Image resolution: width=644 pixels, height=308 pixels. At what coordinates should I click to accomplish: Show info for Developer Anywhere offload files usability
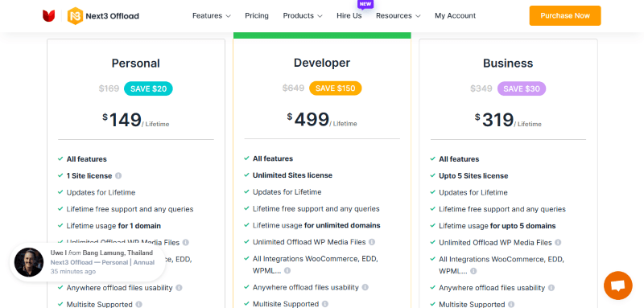[365, 288]
